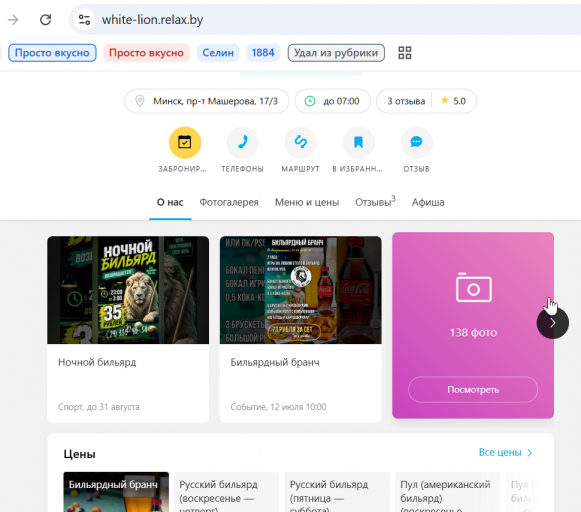The width and height of the screenshot is (581, 512).
Task: Click the green clock icon
Action: 310,101
